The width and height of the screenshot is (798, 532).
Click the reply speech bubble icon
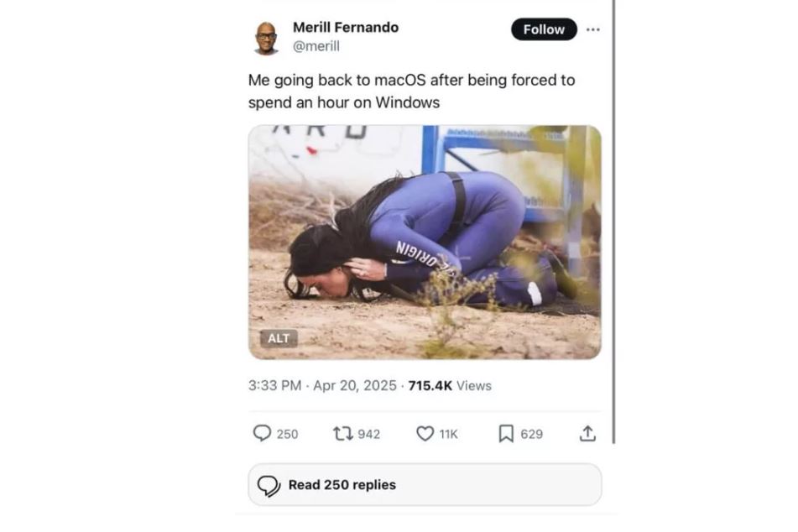coord(262,433)
